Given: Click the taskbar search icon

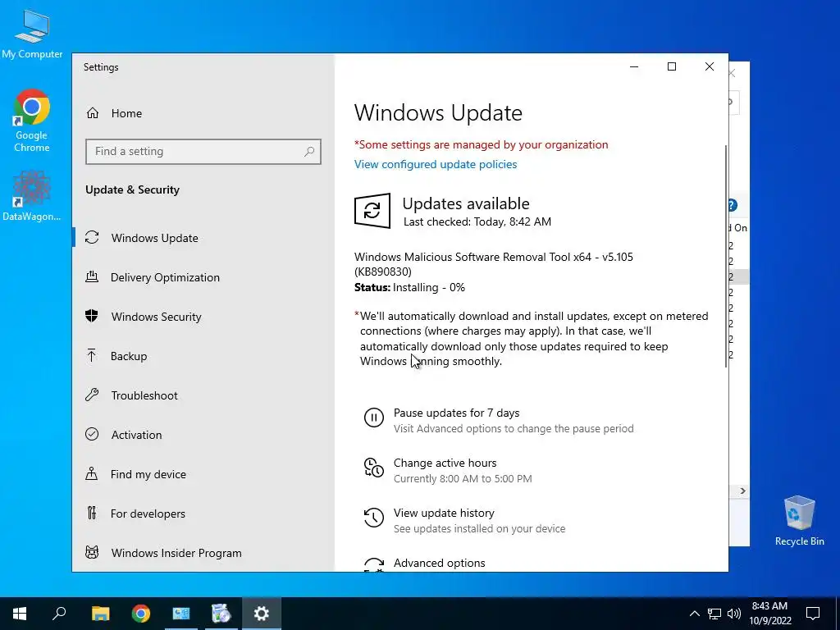Looking at the screenshot, I should 59,614.
